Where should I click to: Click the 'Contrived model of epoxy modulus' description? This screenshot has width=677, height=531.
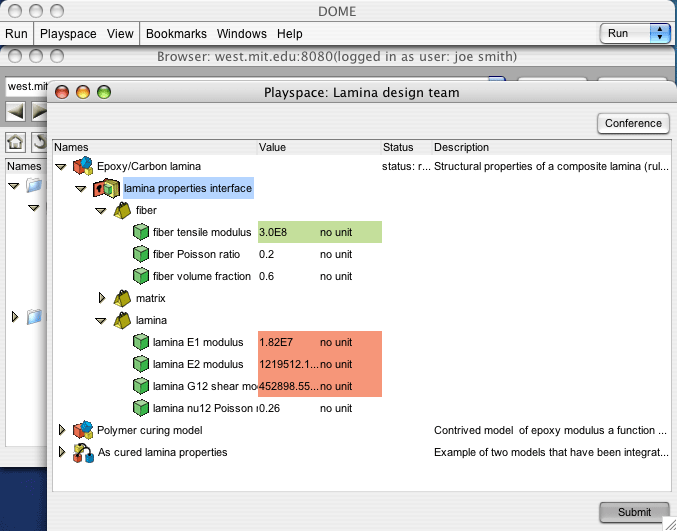click(551, 430)
